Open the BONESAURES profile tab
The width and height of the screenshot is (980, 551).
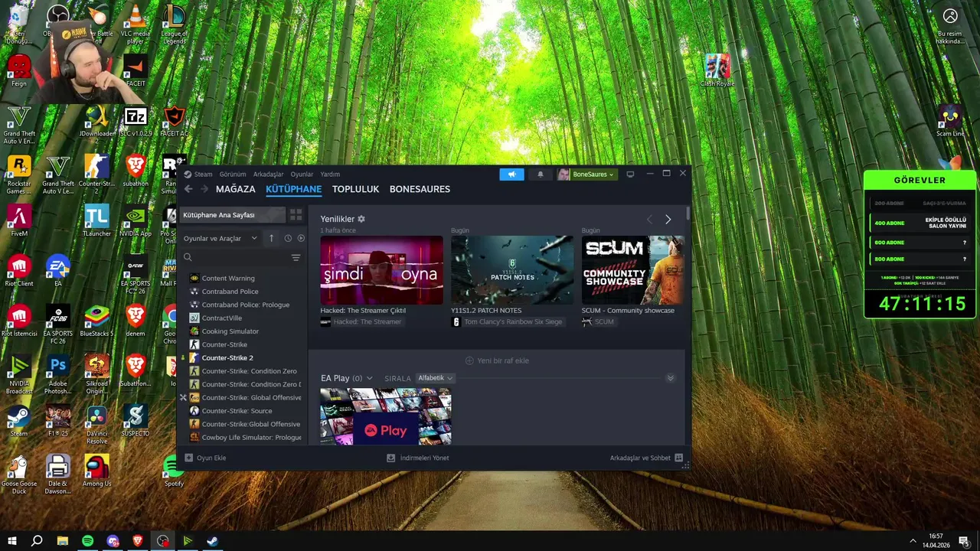pos(420,189)
